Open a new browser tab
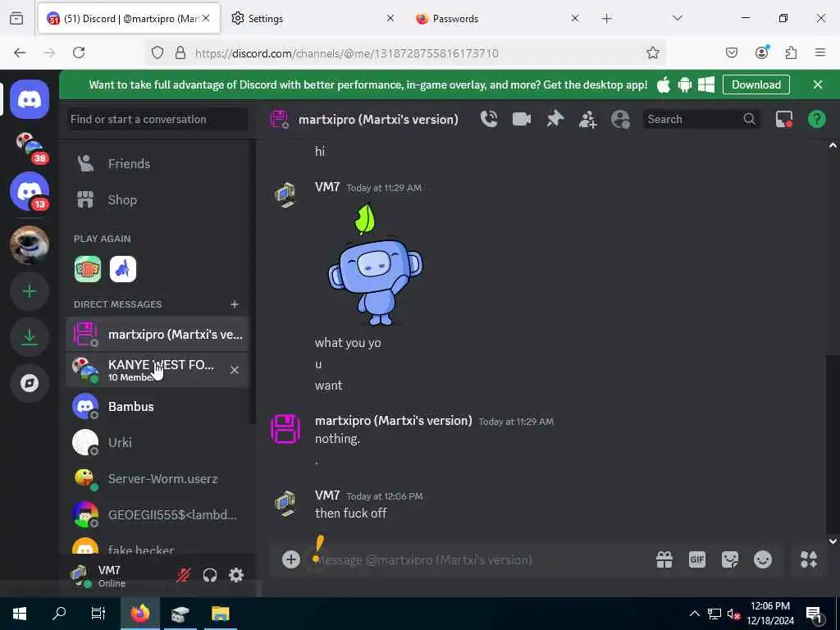The height and width of the screenshot is (630, 840). [x=606, y=19]
